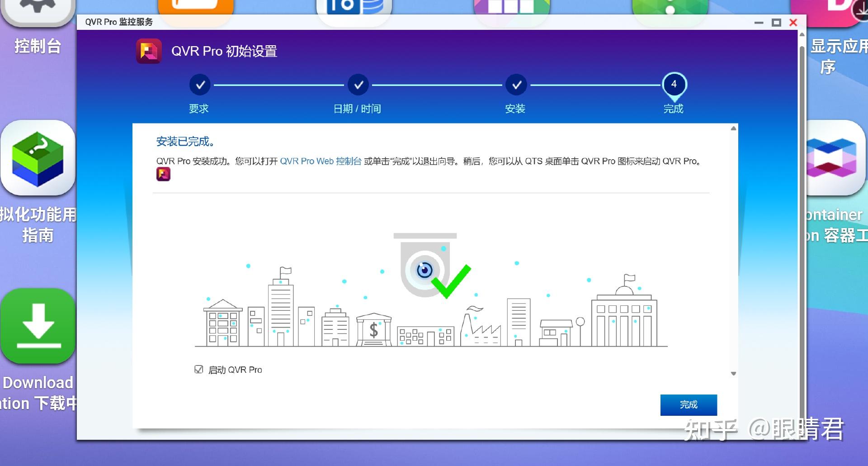Click the 完成 button to finish setup
This screenshot has height=466, width=868.
coord(689,405)
